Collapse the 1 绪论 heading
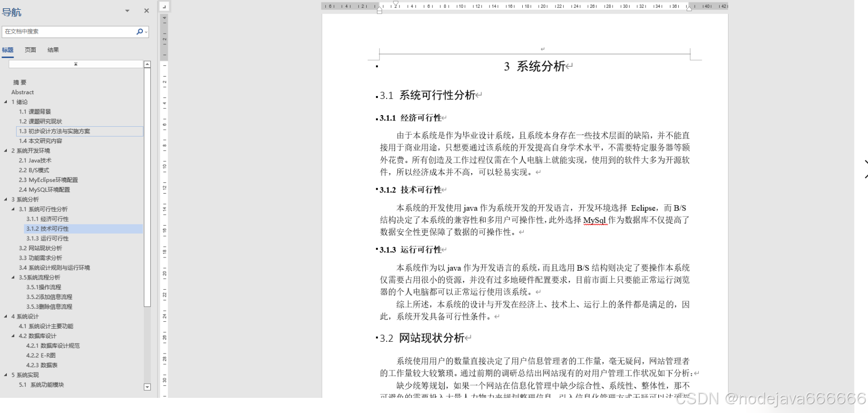Viewport: 868px width, 413px height. click(x=6, y=102)
